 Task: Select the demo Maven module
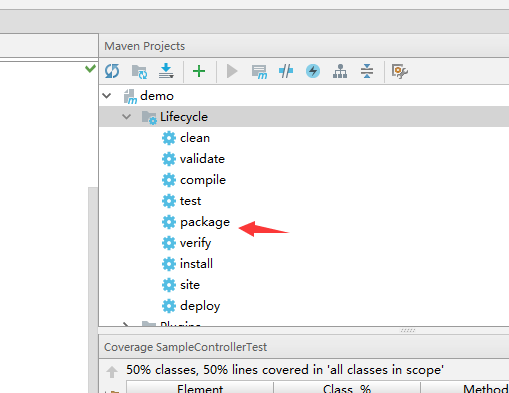coord(157,96)
